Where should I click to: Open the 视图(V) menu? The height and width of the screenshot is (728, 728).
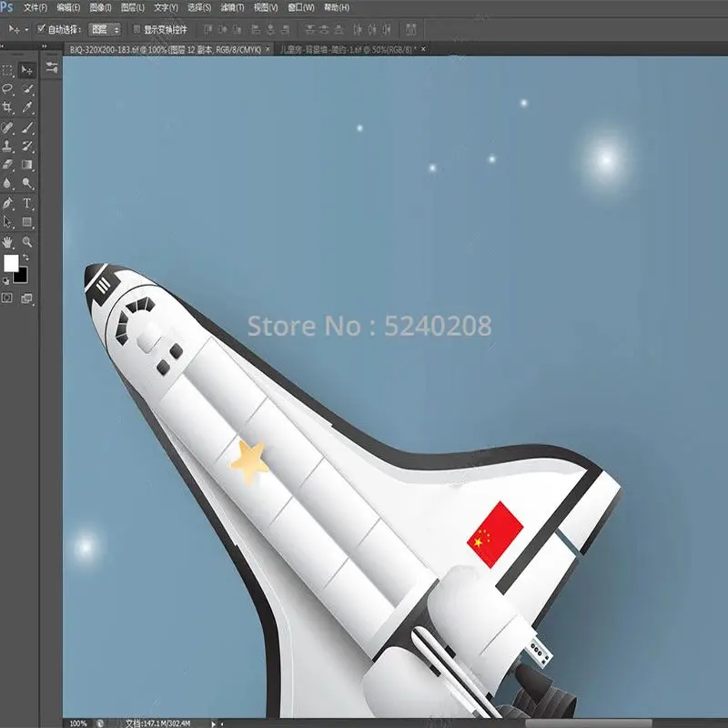pyautogui.click(x=266, y=7)
